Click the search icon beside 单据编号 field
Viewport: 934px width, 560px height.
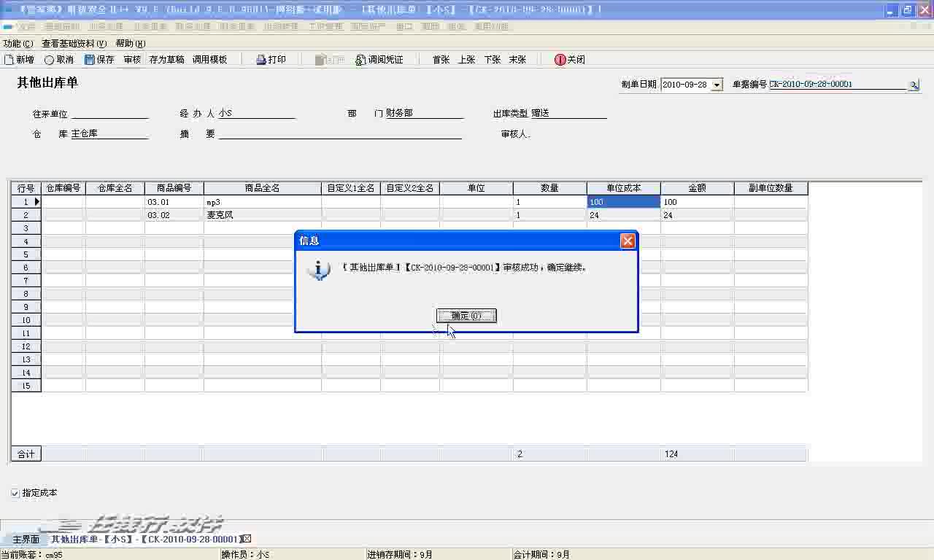(x=914, y=85)
